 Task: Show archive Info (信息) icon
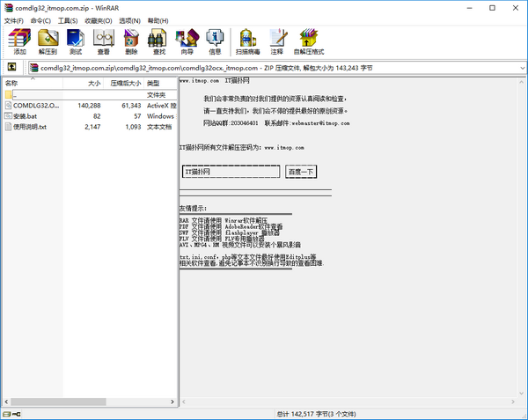pyautogui.click(x=215, y=41)
